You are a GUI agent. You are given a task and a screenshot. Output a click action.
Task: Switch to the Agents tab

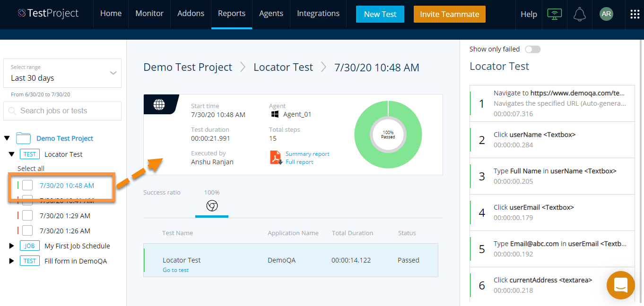(x=271, y=14)
